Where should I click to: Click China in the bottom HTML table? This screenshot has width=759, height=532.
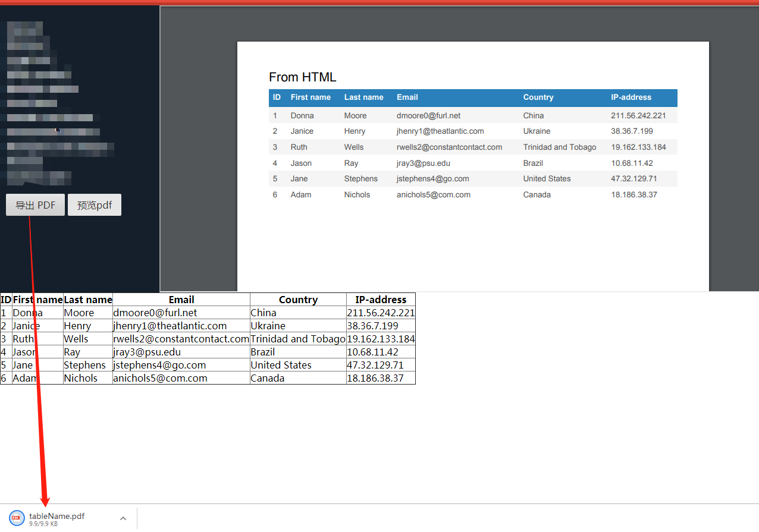click(x=264, y=313)
